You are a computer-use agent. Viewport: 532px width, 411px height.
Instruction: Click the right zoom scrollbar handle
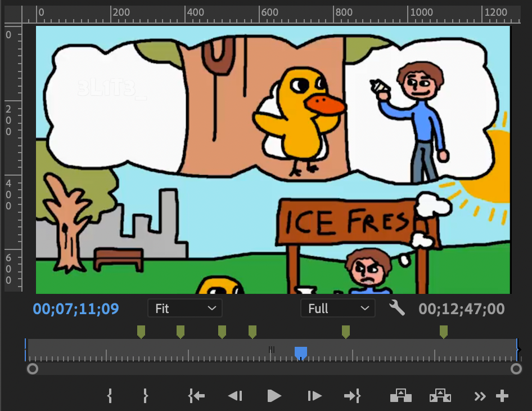pyautogui.click(x=516, y=369)
